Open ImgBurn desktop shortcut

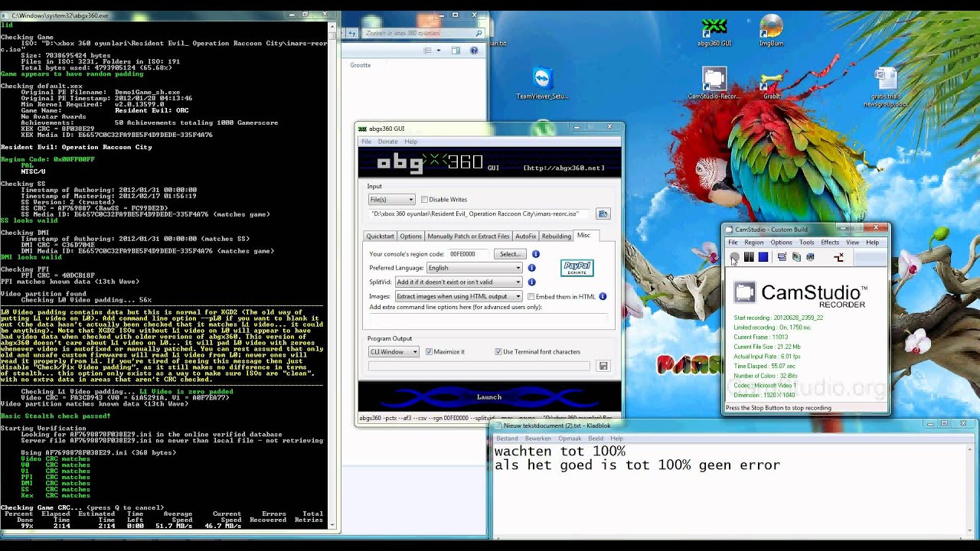click(x=771, y=31)
